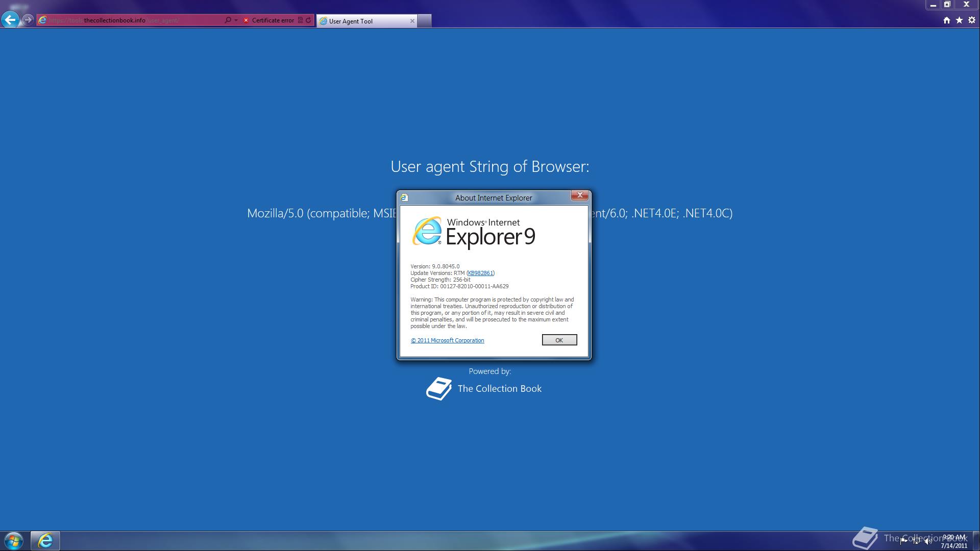Screen dimensions: 980x551
Task: Refresh the page with reload icon
Action: point(308,20)
